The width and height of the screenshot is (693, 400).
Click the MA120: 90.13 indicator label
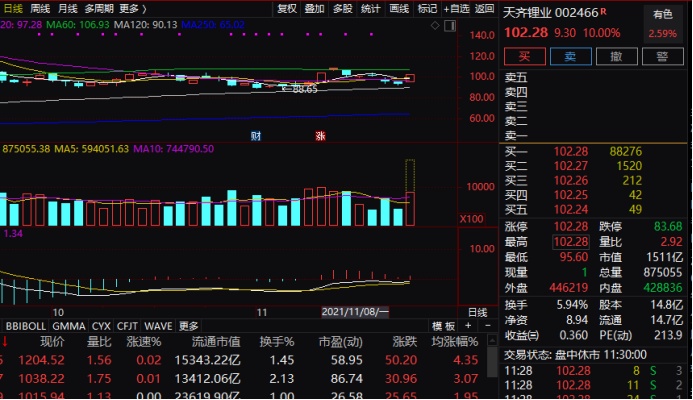(x=145, y=24)
